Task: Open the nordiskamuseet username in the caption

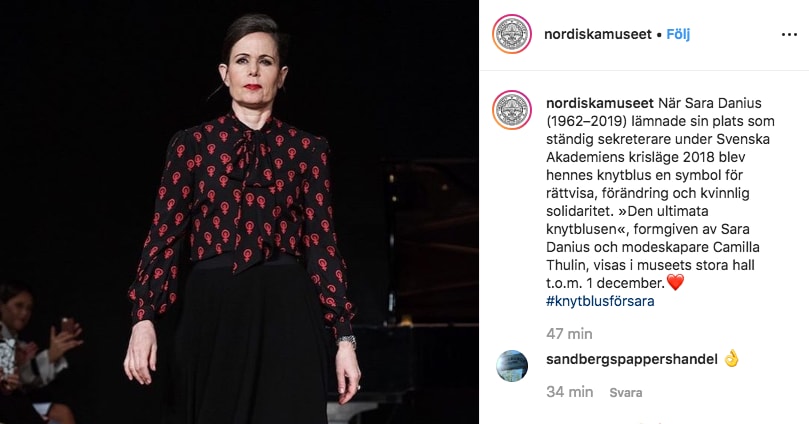Action: click(600, 103)
